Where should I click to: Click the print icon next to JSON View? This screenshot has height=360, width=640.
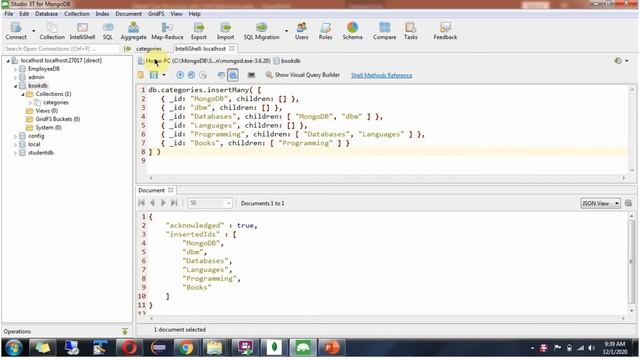tap(628, 203)
